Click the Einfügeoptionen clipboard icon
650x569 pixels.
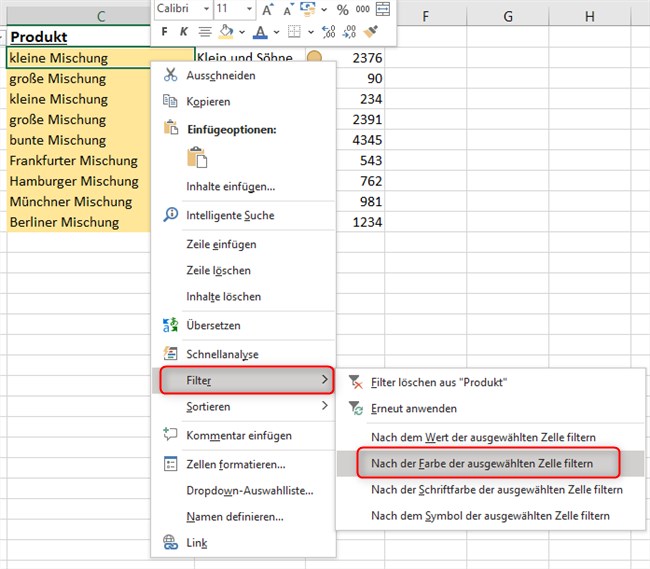pyautogui.click(x=170, y=127)
